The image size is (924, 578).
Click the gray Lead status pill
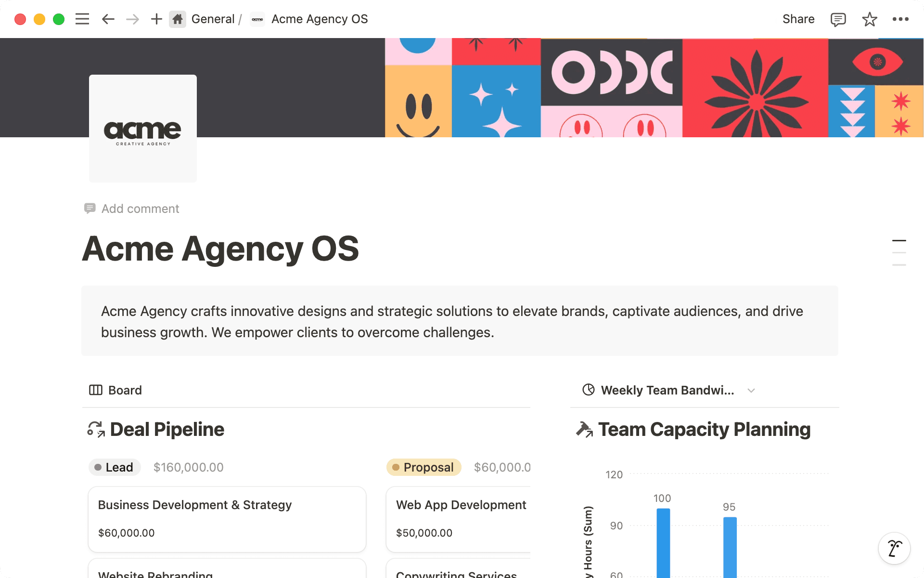[115, 467]
